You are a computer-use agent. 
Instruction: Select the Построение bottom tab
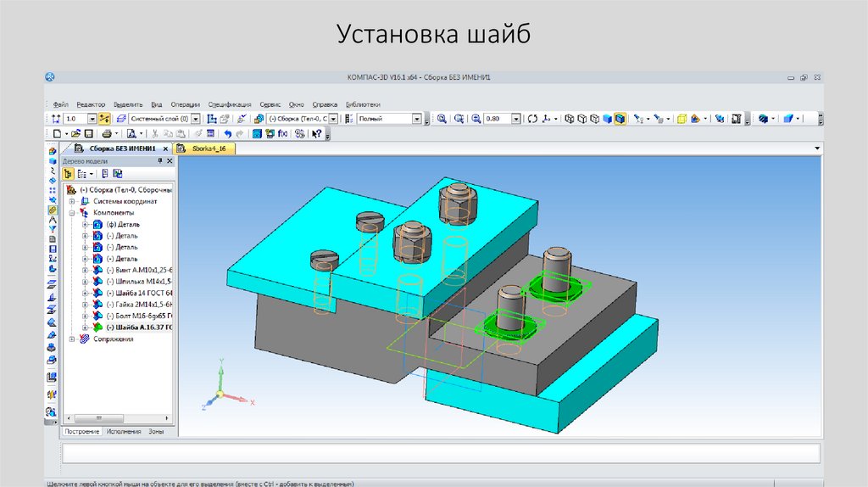pyautogui.click(x=81, y=431)
